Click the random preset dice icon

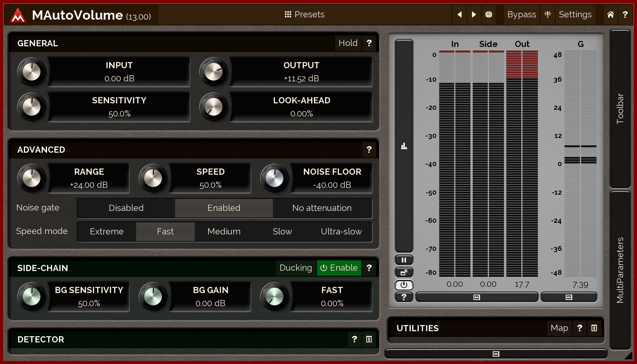coord(489,15)
